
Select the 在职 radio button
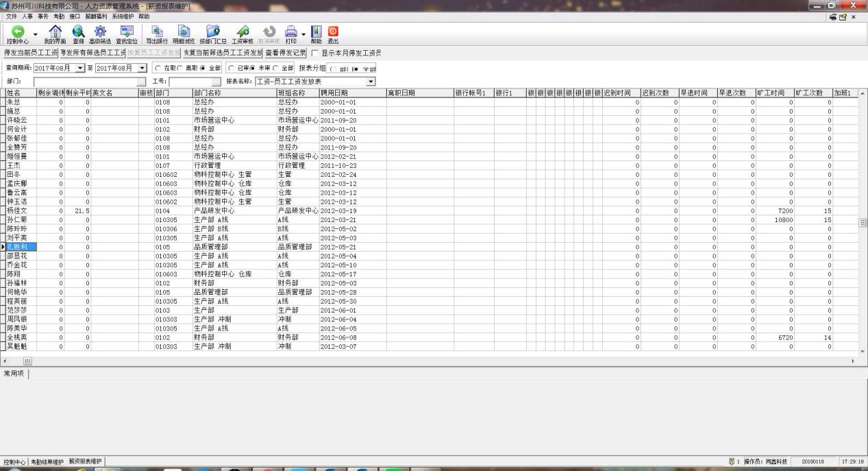point(158,68)
